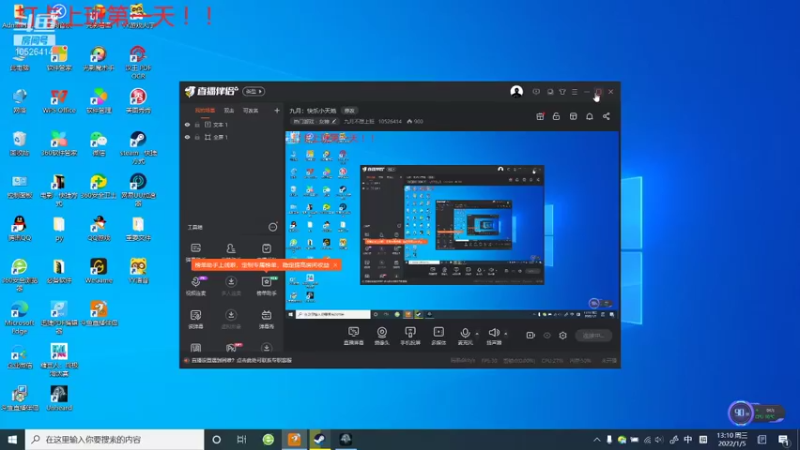The width and height of the screenshot is (800, 450).
Task: Click the multimedia source icon
Action: click(438, 333)
